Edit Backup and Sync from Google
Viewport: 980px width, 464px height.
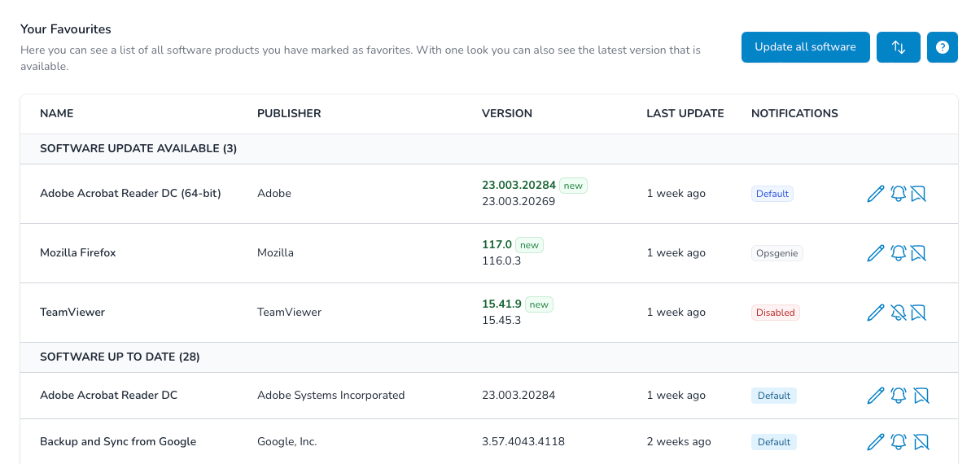876,442
